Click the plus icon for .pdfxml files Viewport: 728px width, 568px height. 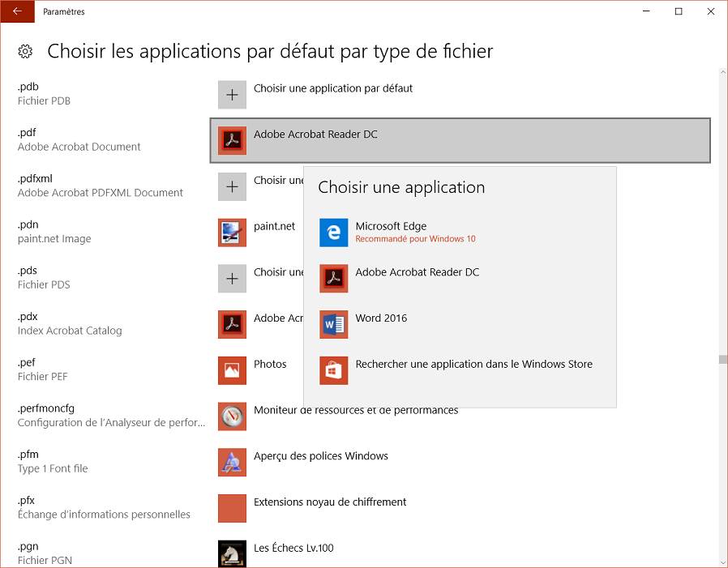click(x=232, y=186)
